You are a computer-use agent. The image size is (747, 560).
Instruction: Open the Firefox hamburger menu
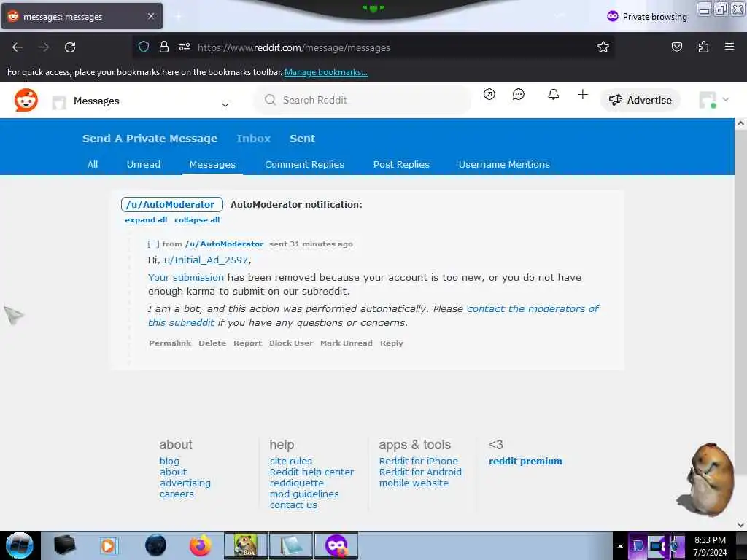tap(729, 47)
